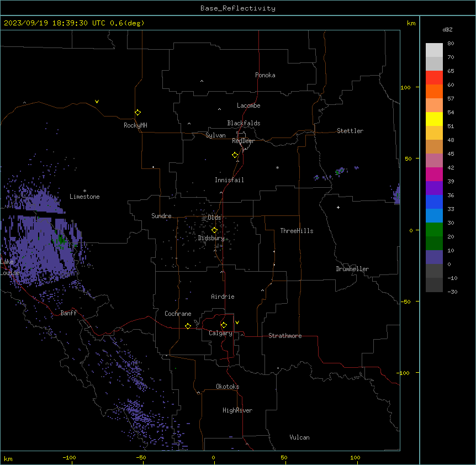The image size is (476, 465).
Task: Select the Vulcan label
Action: point(299,437)
